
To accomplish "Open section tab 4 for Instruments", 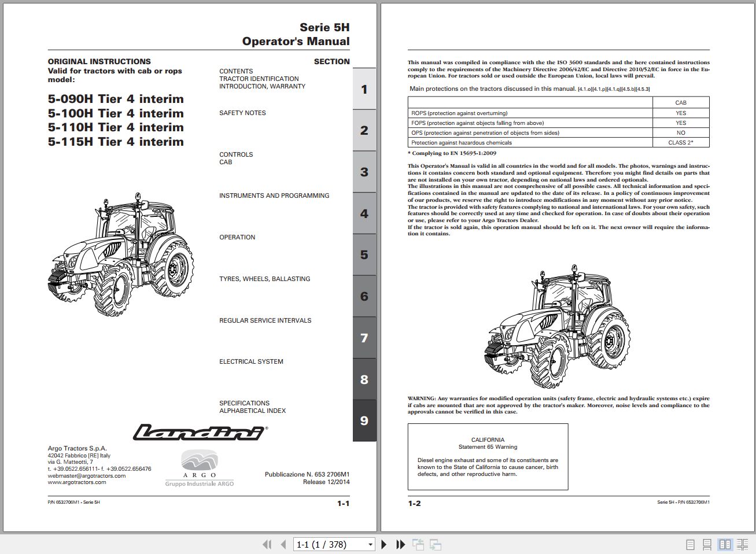I will [x=364, y=213].
